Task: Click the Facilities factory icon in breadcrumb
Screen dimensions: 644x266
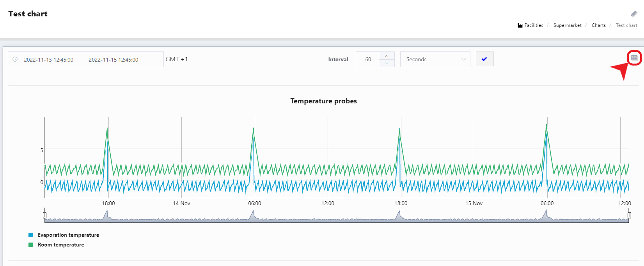Action: (520, 25)
